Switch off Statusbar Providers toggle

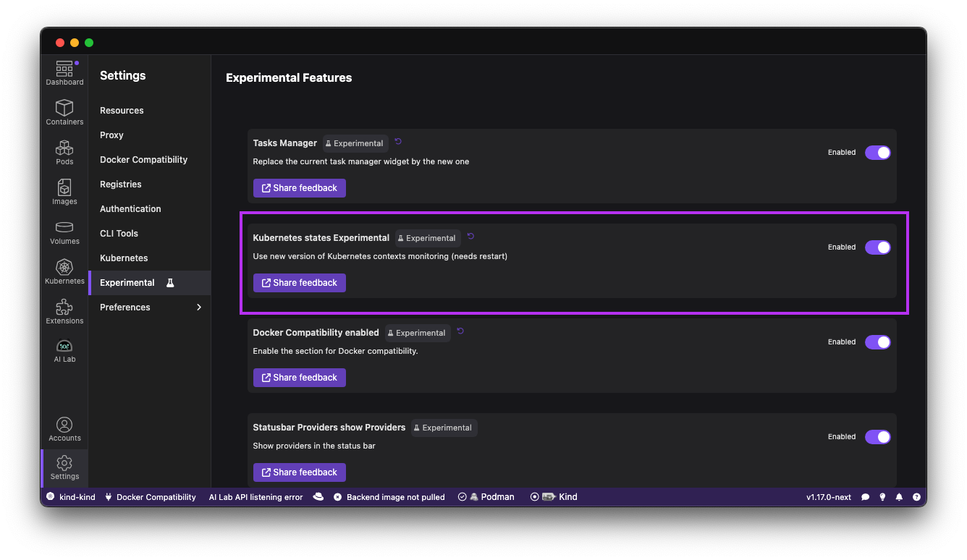point(877,437)
